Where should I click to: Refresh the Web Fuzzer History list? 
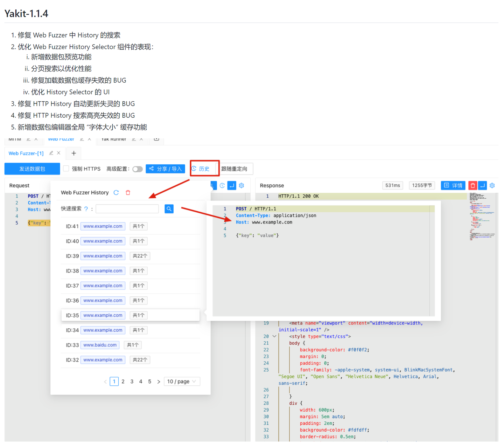[116, 192]
